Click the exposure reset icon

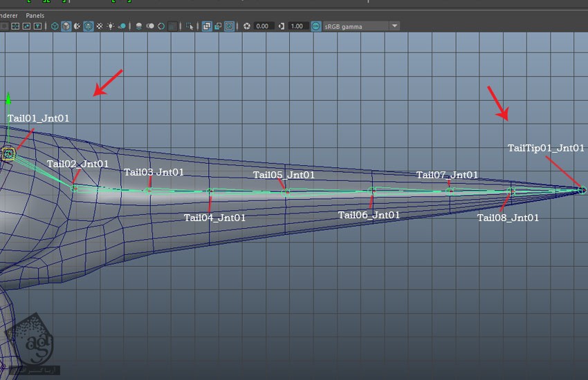point(246,26)
